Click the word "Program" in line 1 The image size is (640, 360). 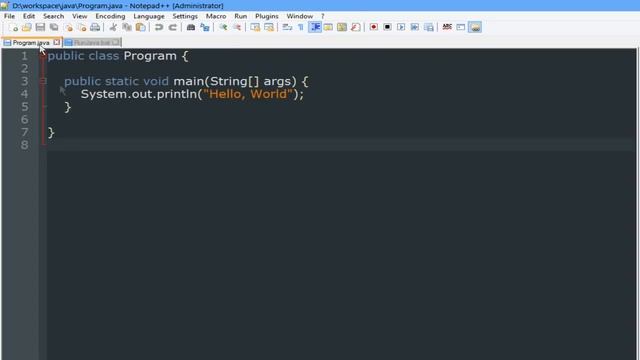click(x=150, y=56)
